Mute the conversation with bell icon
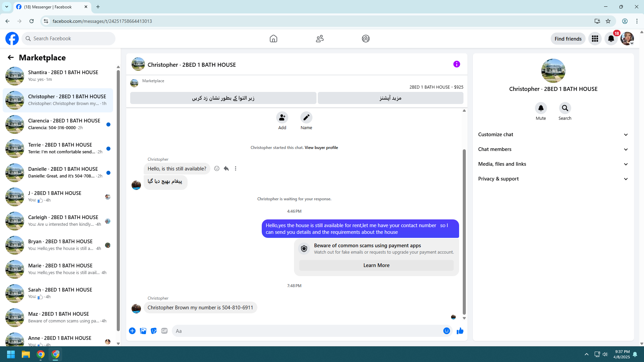The width and height of the screenshot is (644, 362). 541,108
